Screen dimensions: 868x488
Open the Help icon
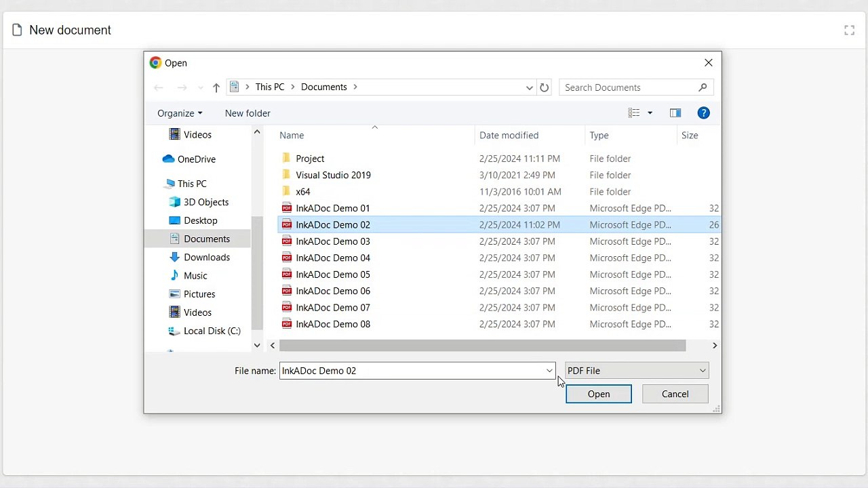[x=703, y=113]
